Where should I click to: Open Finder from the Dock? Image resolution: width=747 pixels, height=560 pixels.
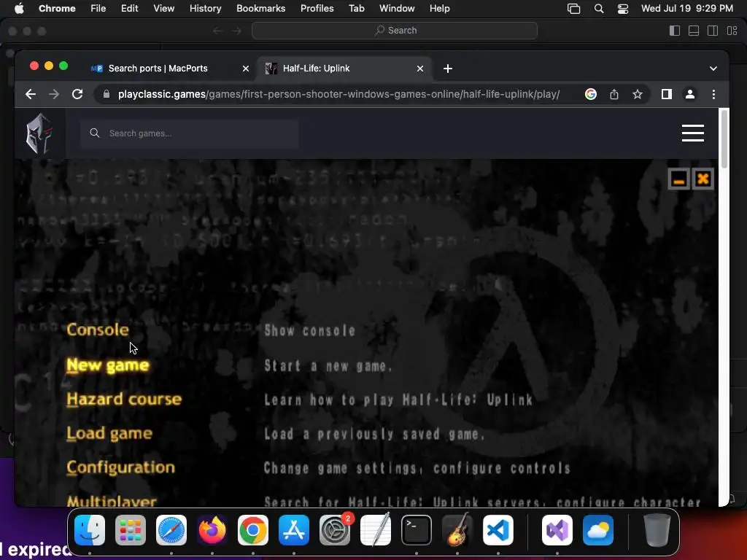click(x=90, y=530)
